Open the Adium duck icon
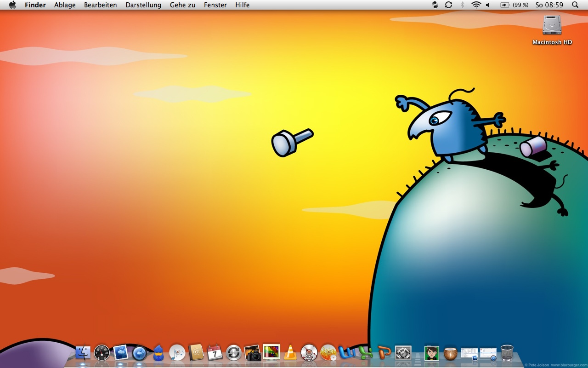Viewport: 588px width, 368px height. [158, 353]
